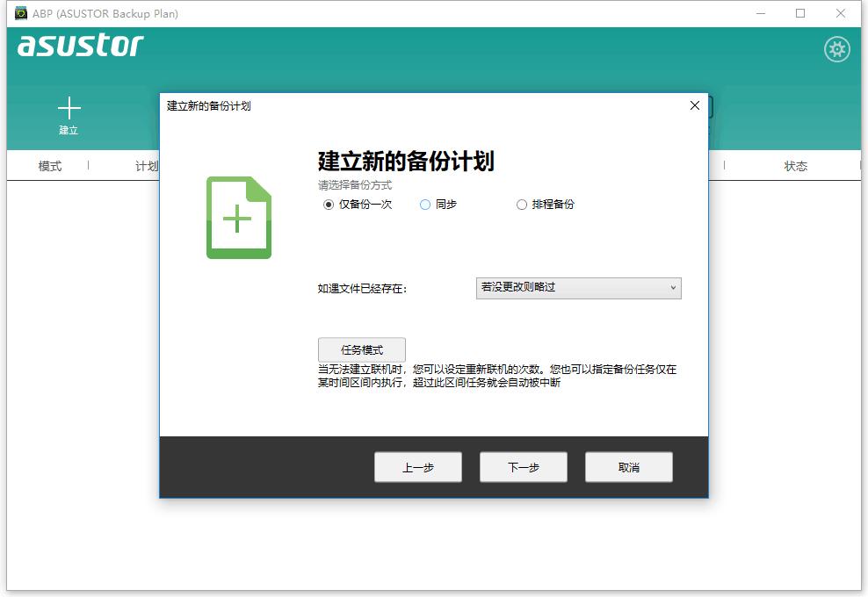Proceed with the 下一步 next button
Screen dimensions: 868x597
(523, 467)
